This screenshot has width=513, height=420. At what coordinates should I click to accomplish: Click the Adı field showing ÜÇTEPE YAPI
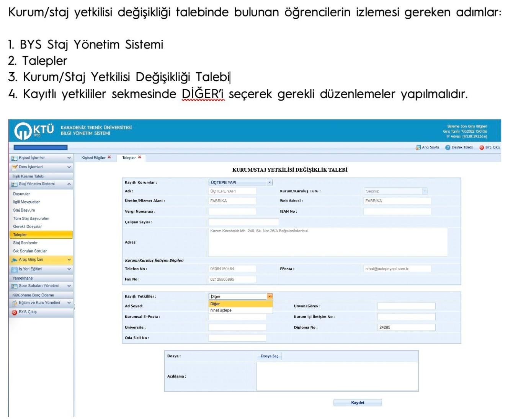(232, 191)
